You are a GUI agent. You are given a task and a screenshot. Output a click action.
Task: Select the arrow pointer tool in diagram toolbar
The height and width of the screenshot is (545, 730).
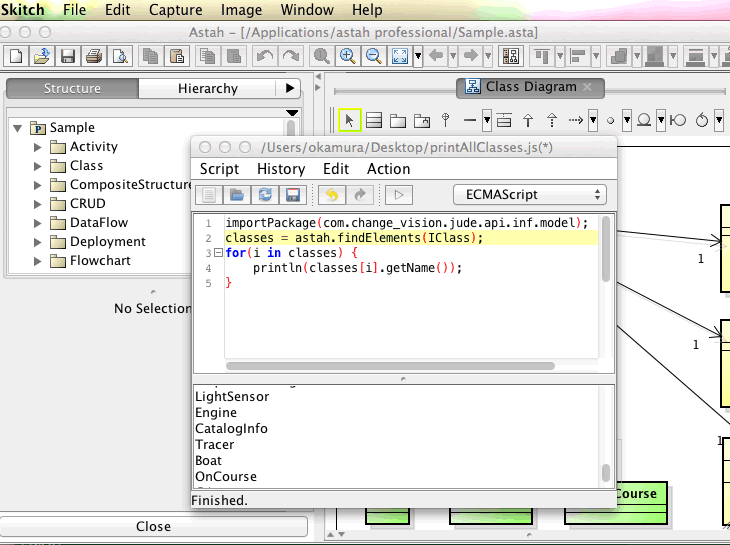[349, 120]
